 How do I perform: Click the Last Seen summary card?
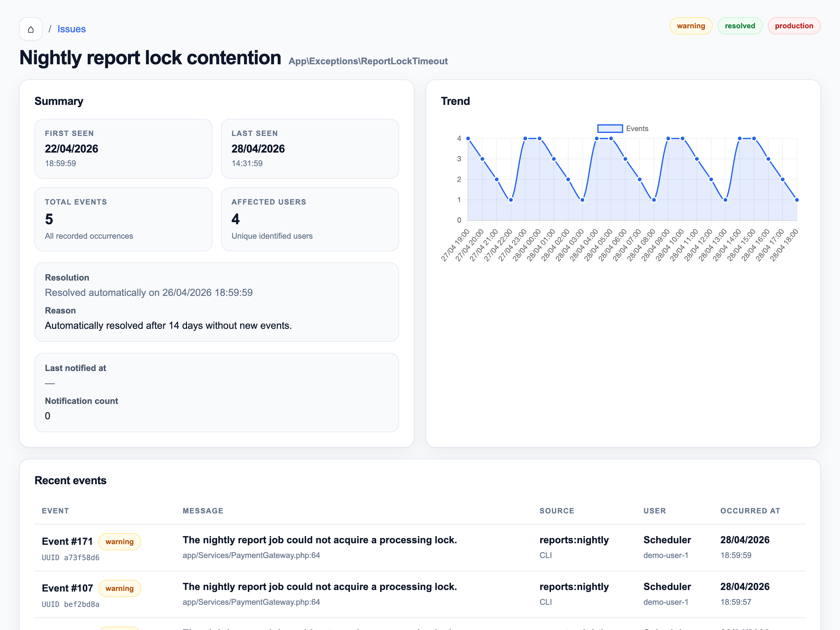pyautogui.click(x=310, y=149)
